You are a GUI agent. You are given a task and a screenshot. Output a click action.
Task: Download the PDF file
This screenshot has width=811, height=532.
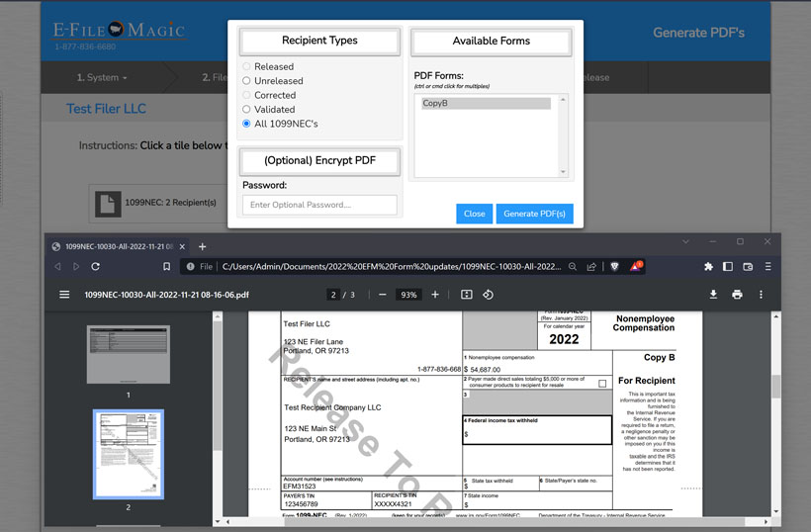tap(713, 295)
